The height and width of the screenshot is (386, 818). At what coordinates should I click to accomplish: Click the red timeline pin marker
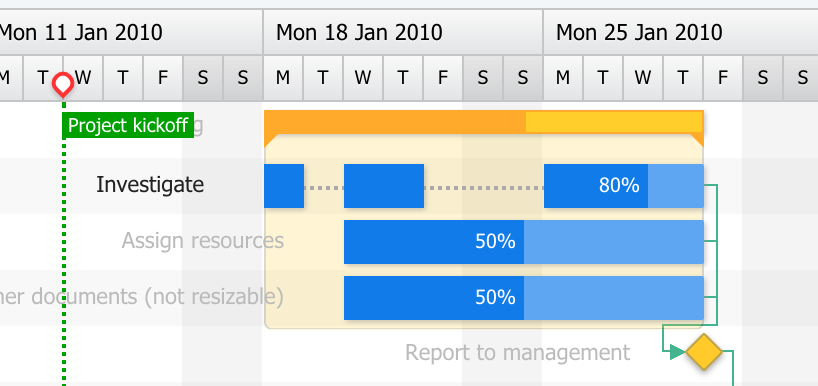(x=63, y=85)
